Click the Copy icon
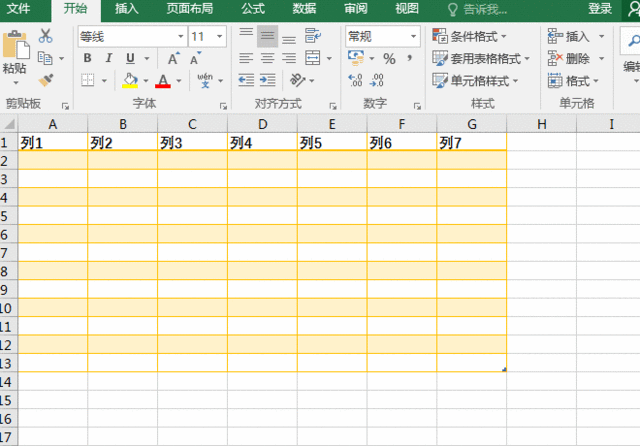The width and height of the screenshot is (640, 446). pyautogui.click(x=45, y=58)
